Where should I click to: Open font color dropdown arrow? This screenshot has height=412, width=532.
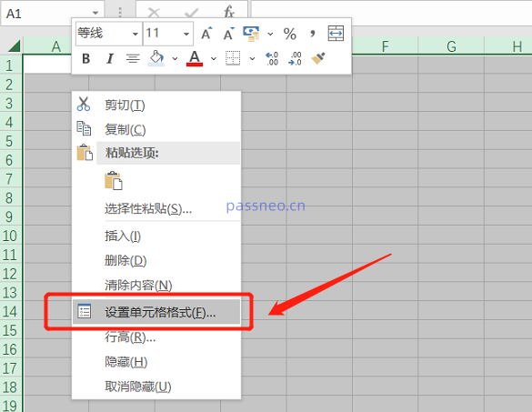(x=214, y=59)
